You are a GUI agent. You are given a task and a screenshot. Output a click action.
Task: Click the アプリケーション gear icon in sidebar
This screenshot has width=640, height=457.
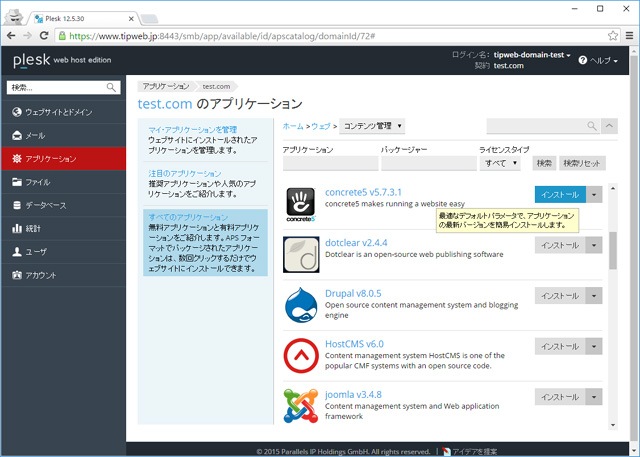(17, 158)
